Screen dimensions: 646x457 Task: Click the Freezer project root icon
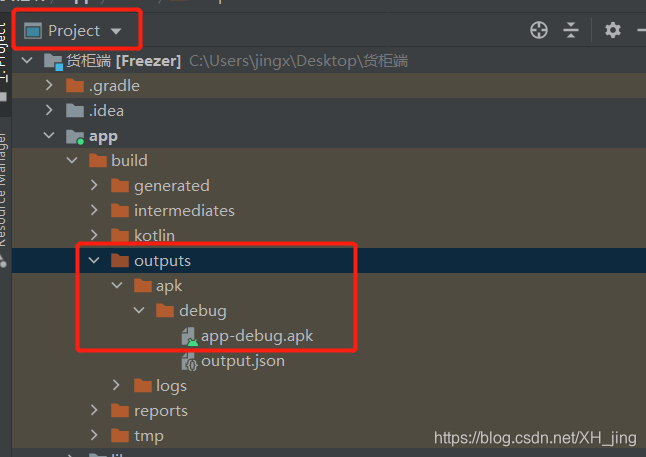point(54,62)
